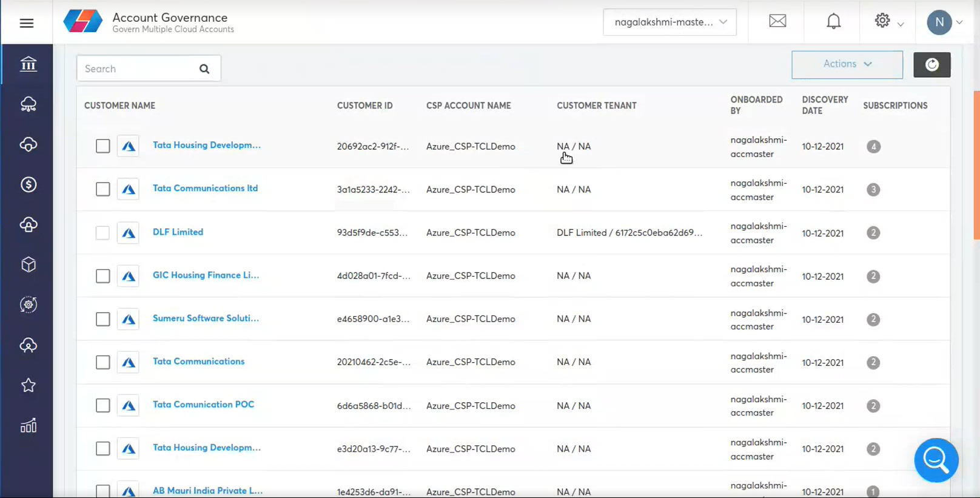Open the floating blue search assistant button
Image resolution: width=980 pixels, height=498 pixels.
tap(936, 460)
